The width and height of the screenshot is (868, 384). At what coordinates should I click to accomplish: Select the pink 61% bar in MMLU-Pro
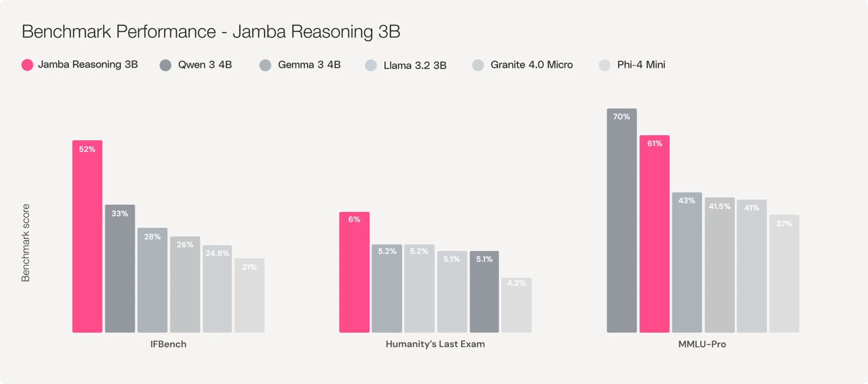coord(654,234)
